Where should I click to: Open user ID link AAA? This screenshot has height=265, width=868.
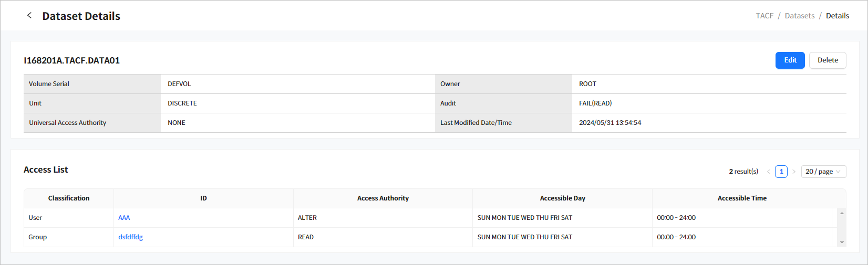pyautogui.click(x=124, y=218)
